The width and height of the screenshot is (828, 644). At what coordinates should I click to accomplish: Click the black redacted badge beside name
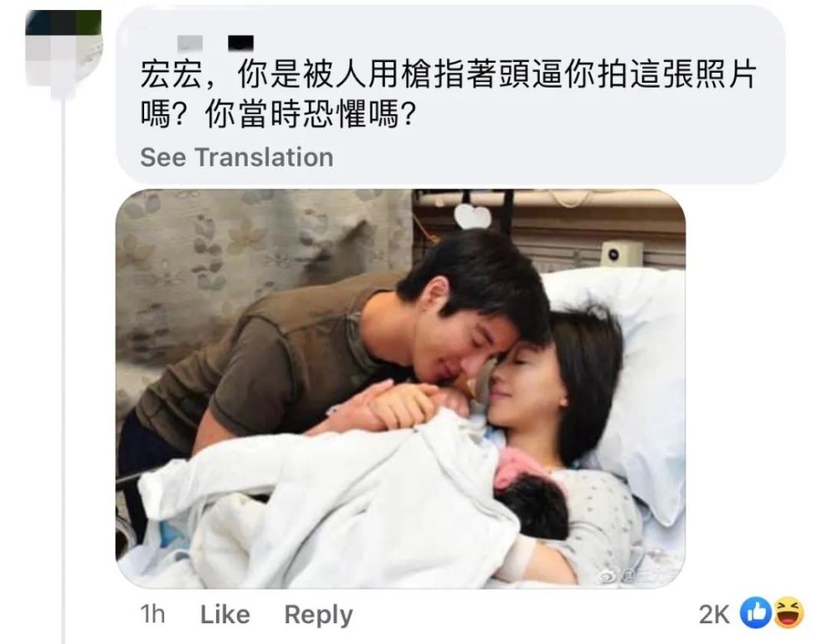pyautogui.click(x=241, y=43)
